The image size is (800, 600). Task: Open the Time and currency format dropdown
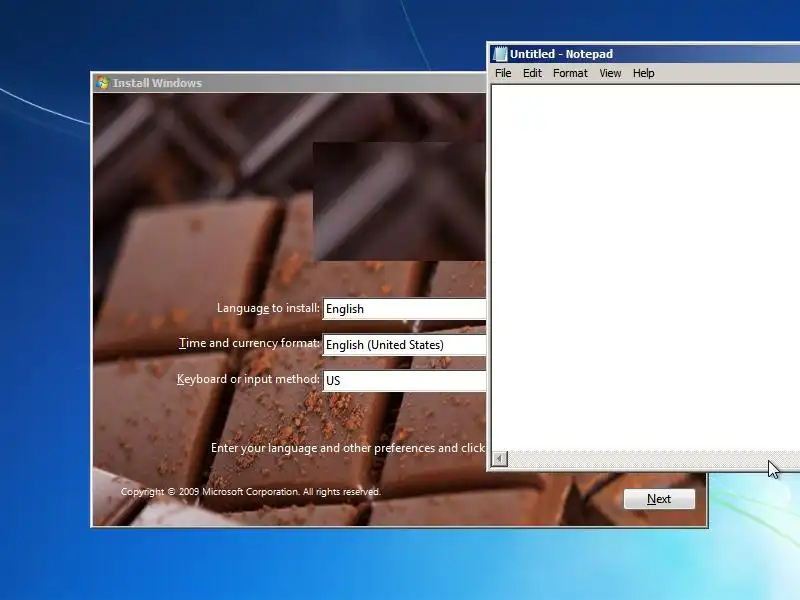tap(404, 345)
